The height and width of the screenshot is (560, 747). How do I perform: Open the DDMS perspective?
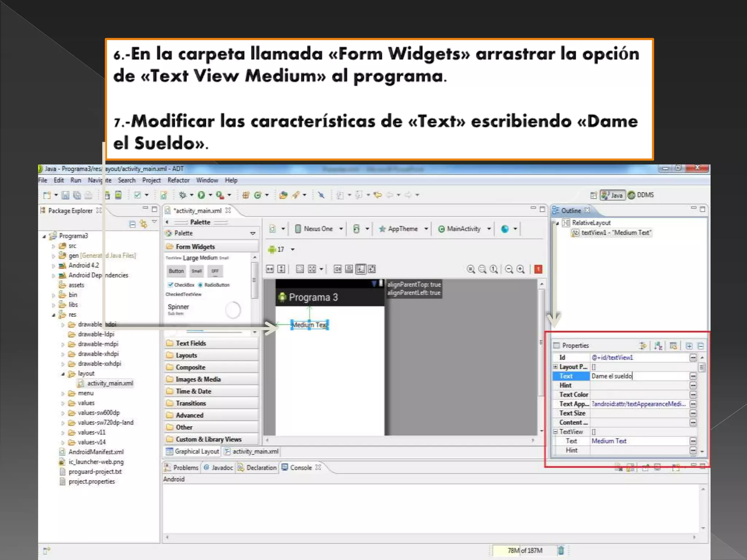click(x=641, y=195)
